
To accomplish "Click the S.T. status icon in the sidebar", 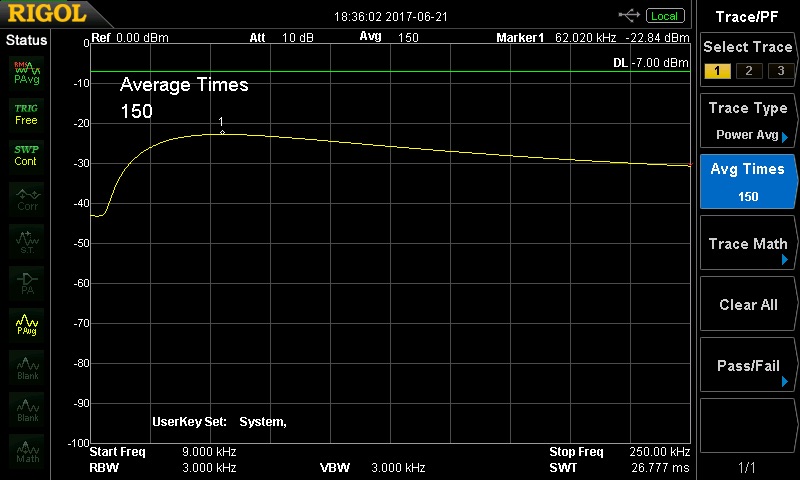I will click(27, 241).
